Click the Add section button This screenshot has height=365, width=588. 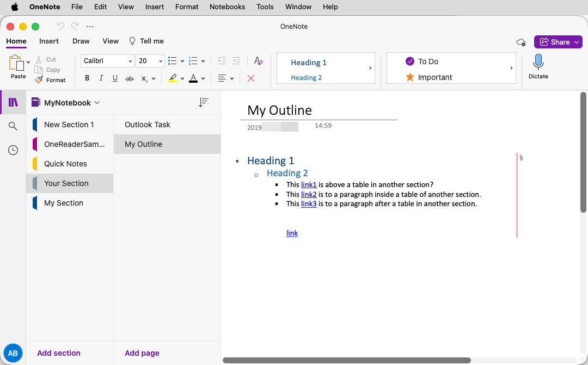click(x=59, y=353)
